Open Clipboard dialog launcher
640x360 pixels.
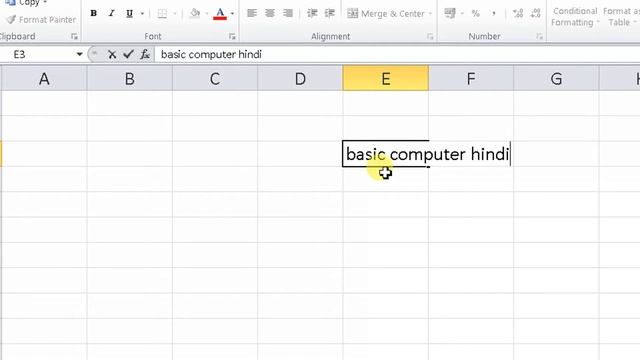tap(74, 36)
